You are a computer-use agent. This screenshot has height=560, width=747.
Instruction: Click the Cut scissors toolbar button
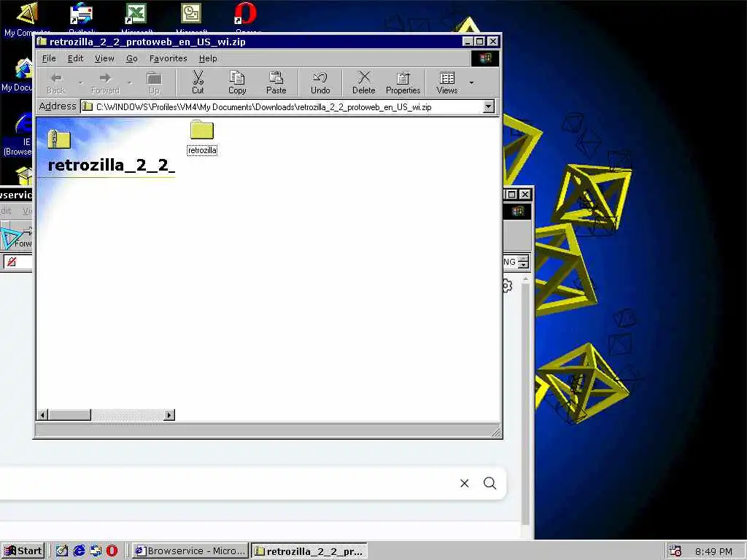198,82
